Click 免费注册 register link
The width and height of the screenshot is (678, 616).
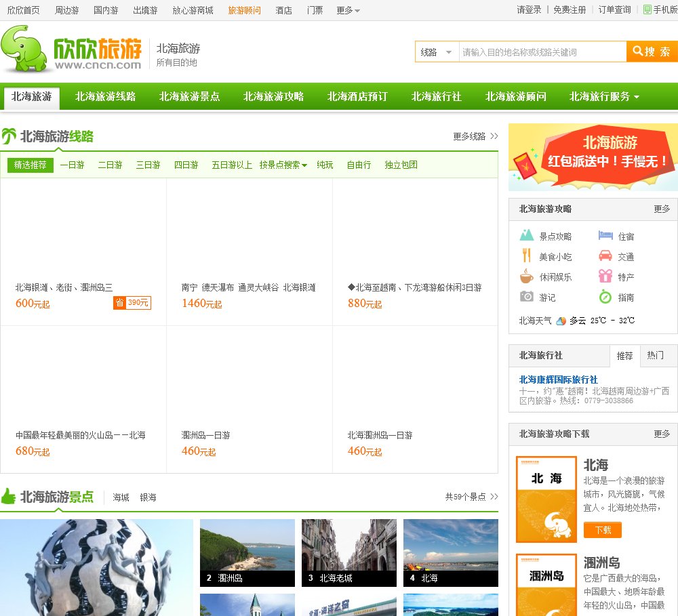(570, 9)
